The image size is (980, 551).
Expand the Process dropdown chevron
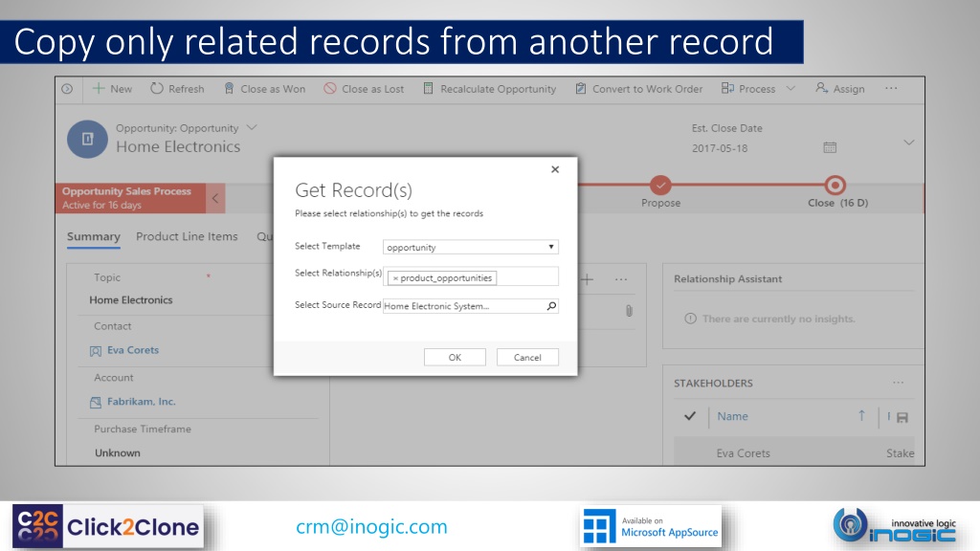(x=791, y=89)
